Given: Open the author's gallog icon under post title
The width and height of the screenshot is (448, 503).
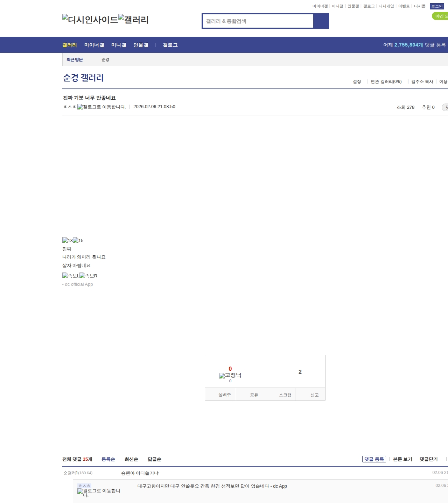Looking at the screenshot, I should pyautogui.click(x=101, y=107).
